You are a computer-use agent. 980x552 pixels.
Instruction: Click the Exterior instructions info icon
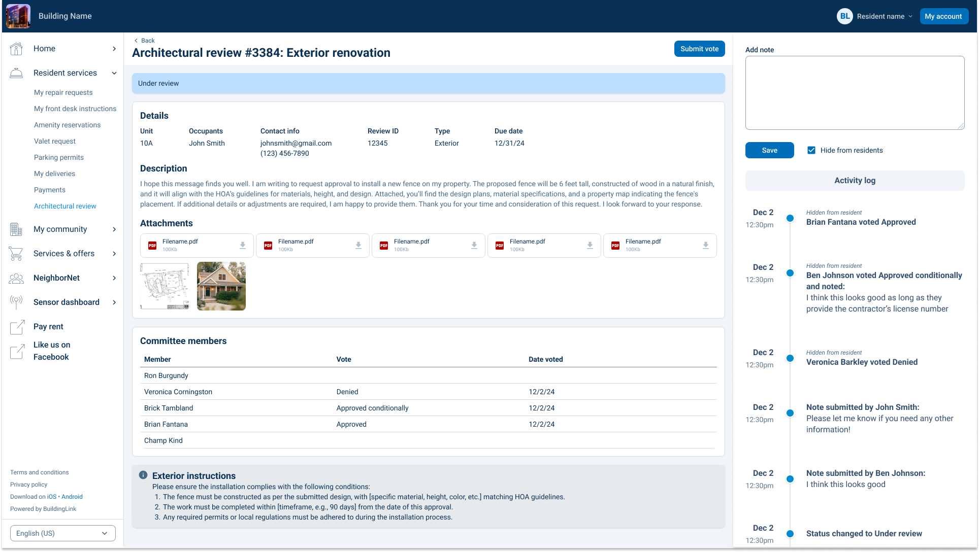tap(143, 475)
